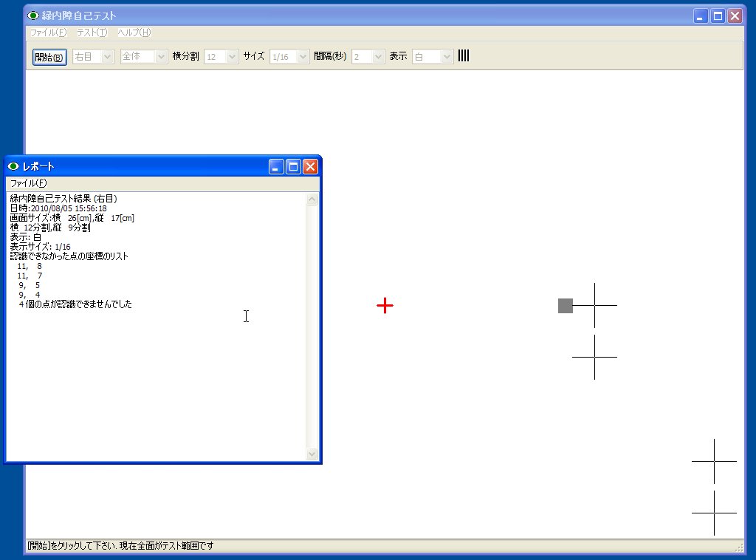Click the gray square test target
The height and width of the screenshot is (560, 756).
[x=565, y=305]
